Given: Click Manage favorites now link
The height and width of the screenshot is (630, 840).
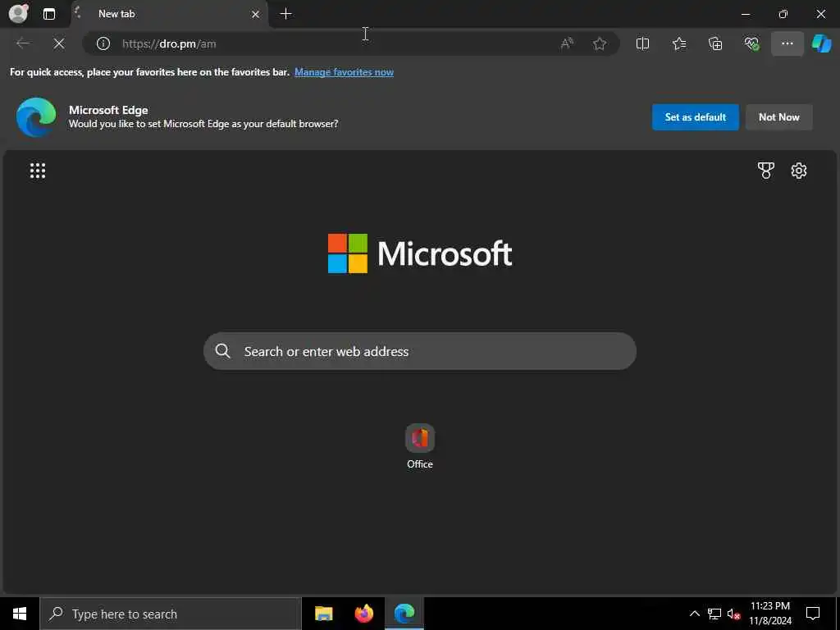Looking at the screenshot, I should [x=344, y=72].
